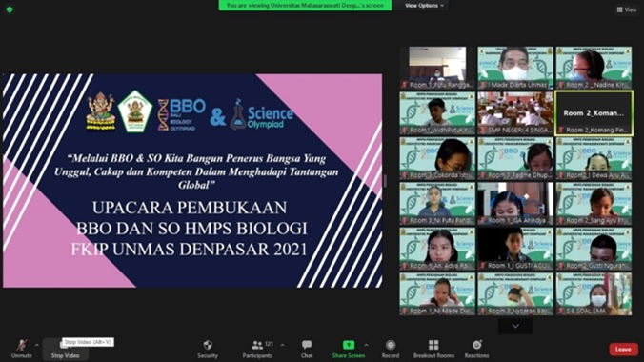Expand audio options arrow beside Unmute
Screen dimensions: 644x362
[36, 345]
